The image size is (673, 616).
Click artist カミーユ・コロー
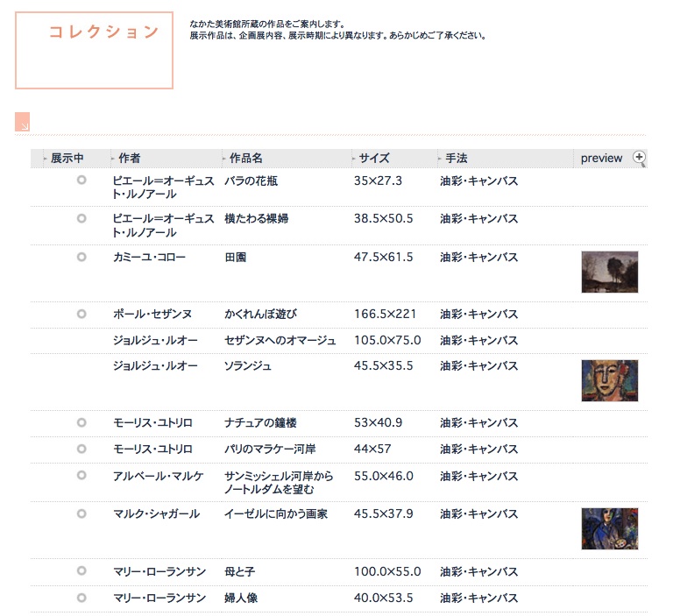pyautogui.click(x=149, y=257)
